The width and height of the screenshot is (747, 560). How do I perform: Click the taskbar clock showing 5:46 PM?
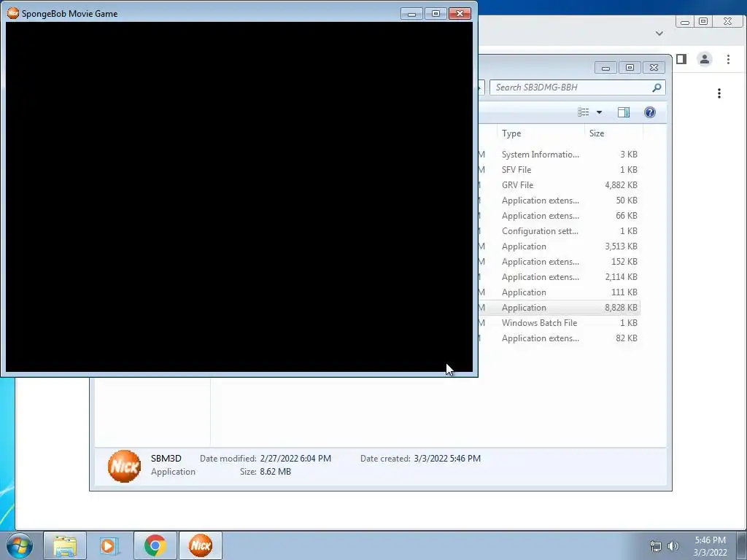click(x=710, y=546)
